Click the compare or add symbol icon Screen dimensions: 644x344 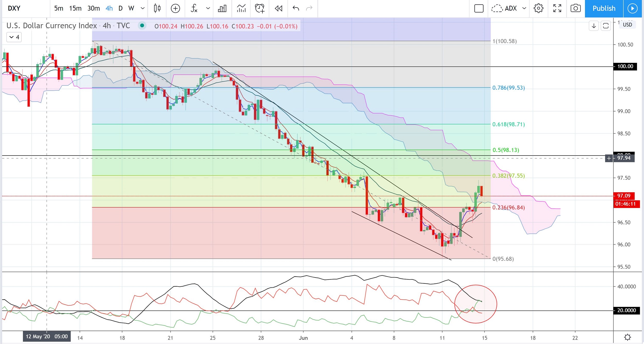[x=175, y=8]
